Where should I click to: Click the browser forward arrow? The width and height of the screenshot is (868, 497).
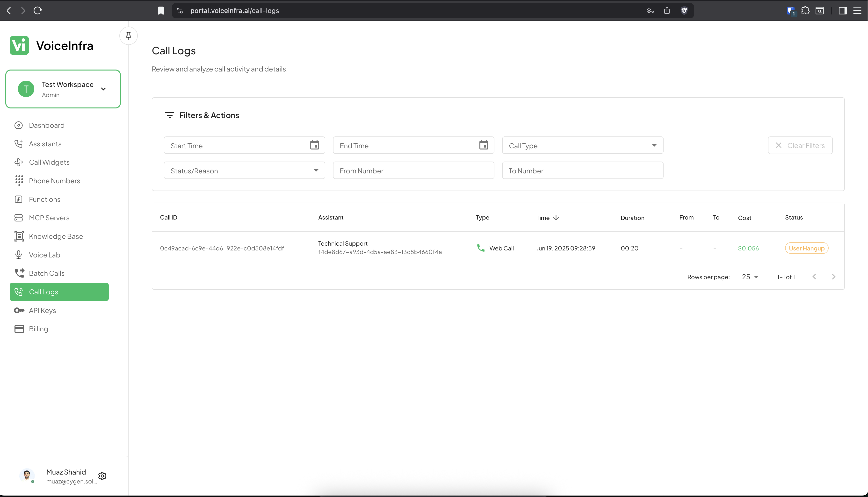(23, 11)
